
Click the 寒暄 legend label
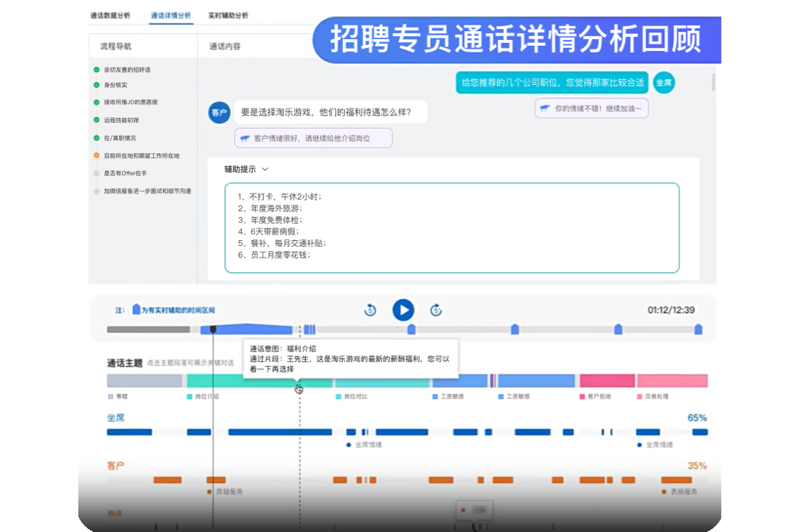(122, 397)
